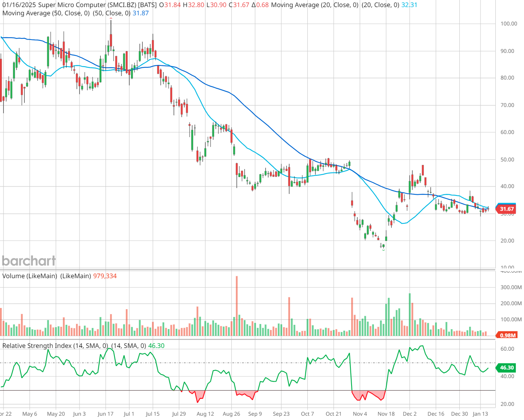The height and width of the screenshot is (420, 524).
Task: Click the red 0.98M volume tag
Action: tap(508, 335)
